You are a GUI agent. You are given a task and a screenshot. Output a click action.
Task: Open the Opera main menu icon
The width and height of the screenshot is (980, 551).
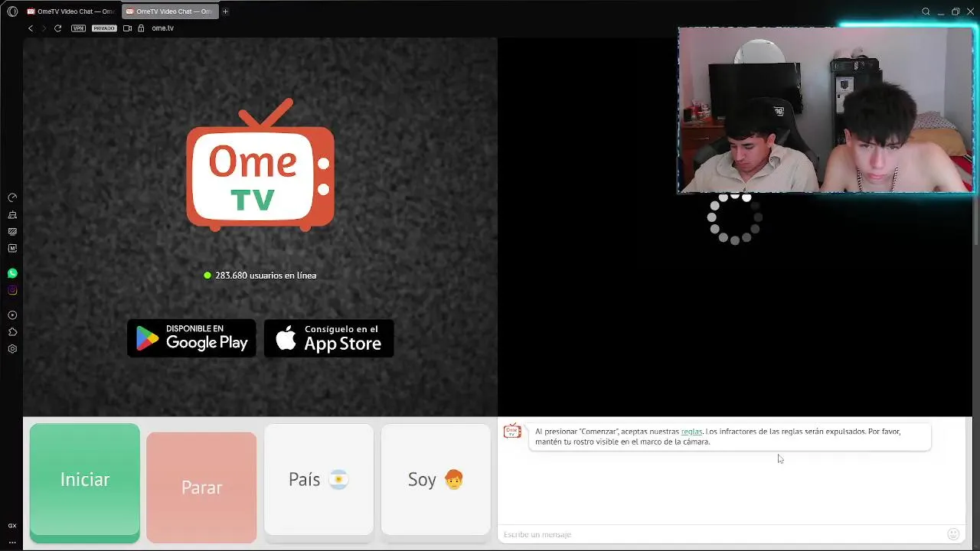(x=12, y=11)
